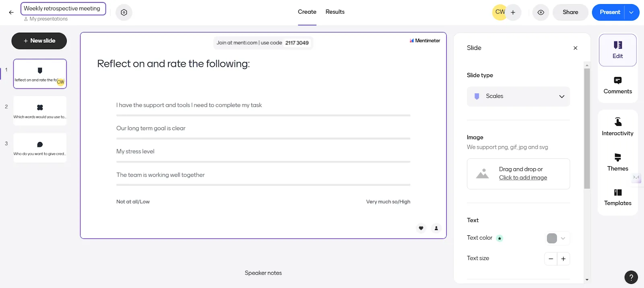Select the Create tab
The height and width of the screenshot is (288, 644).
click(307, 12)
